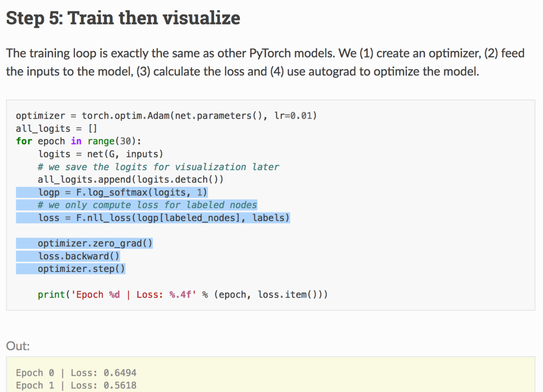Click the "optimizer.zero_grad()" line
This screenshot has width=543, height=392.
pos(95,244)
